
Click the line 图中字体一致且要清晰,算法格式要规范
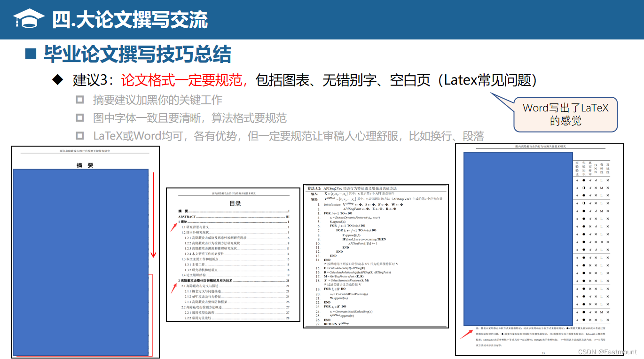189,117
